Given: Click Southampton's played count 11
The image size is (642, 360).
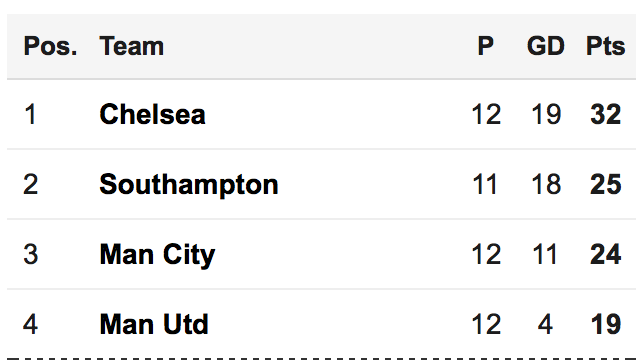Looking at the screenshot, I should point(485,184).
